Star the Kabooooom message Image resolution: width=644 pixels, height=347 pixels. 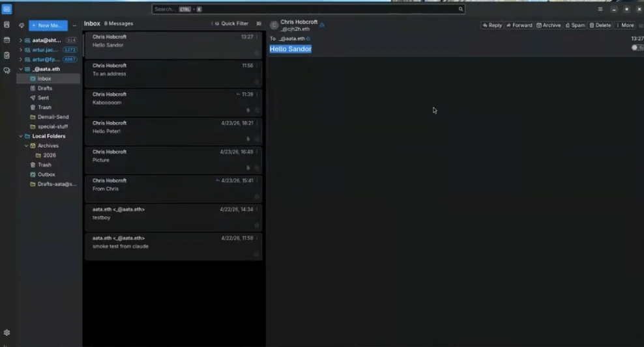point(257,110)
